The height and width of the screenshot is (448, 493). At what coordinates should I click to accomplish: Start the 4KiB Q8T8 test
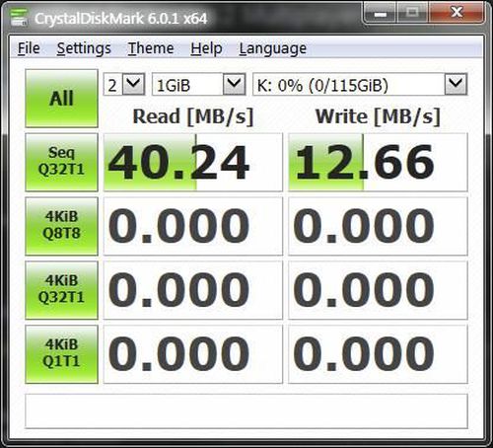[x=61, y=226]
